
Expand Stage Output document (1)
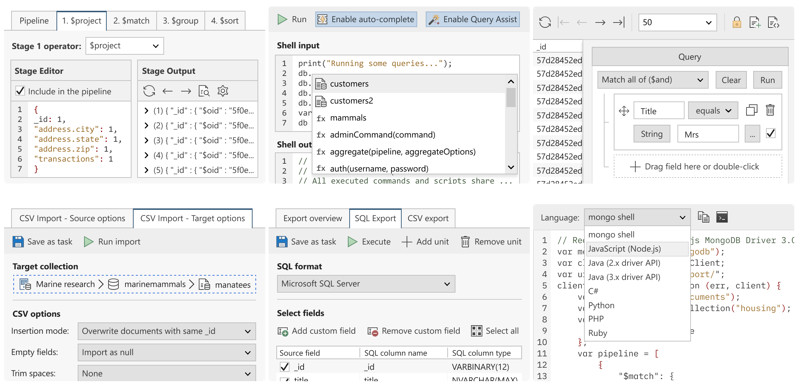point(146,110)
